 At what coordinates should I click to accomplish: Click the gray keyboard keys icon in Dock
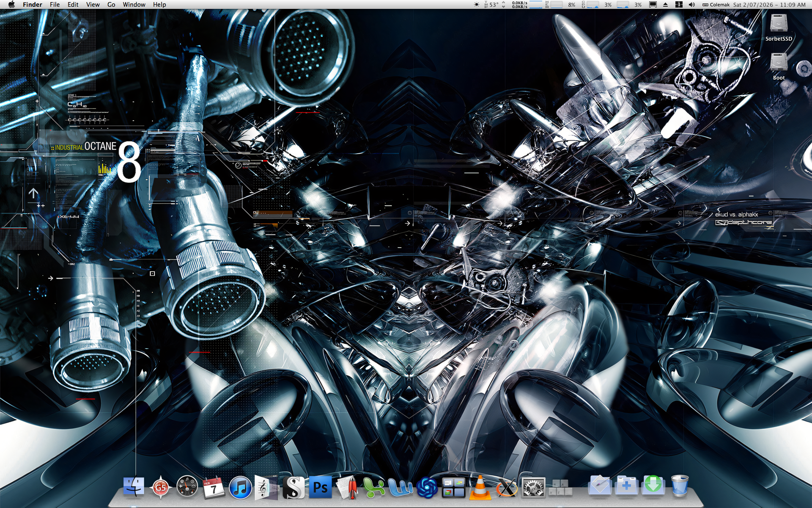[560, 487]
